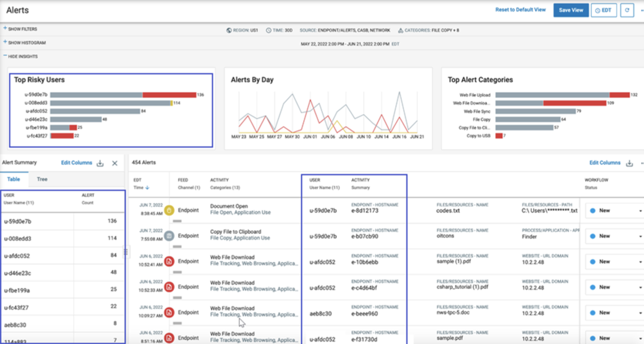Click hostname e-b07cb90
This screenshot has height=344, width=644.
tap(365, 236)
